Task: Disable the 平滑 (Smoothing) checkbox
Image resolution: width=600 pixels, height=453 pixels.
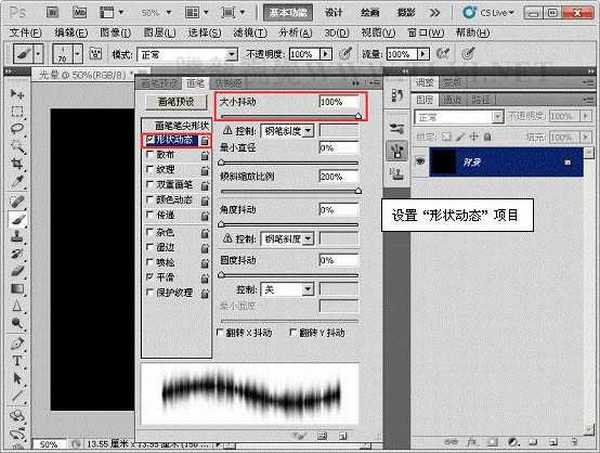Action: point(148,275)
